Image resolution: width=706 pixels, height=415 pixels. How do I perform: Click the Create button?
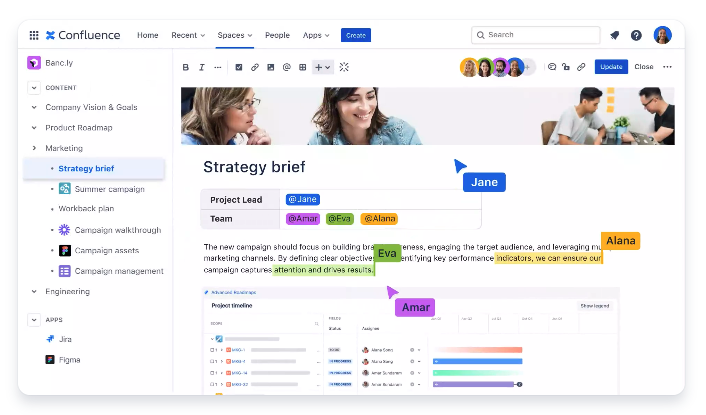(x=356, y=35)
